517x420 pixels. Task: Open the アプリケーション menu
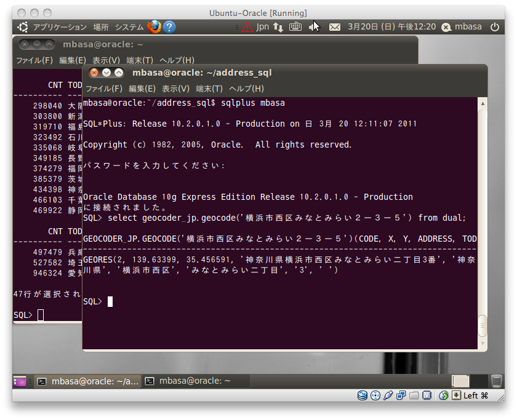pyautogui.click(x=60, y=27)
